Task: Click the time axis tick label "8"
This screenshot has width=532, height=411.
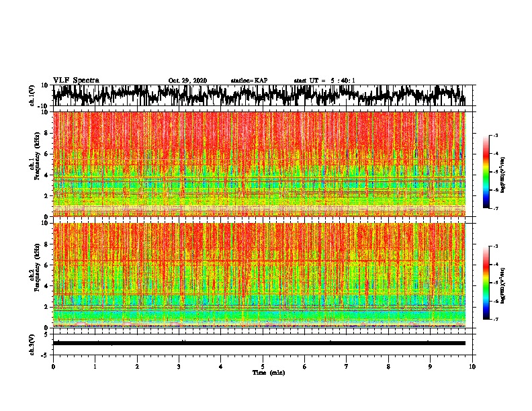Action: (388, 367)
